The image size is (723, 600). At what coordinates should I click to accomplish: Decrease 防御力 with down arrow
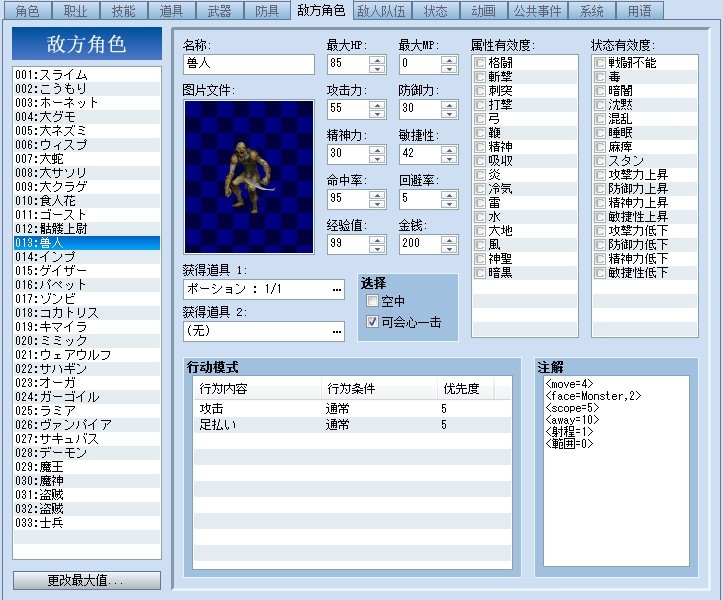click(449, 114)
